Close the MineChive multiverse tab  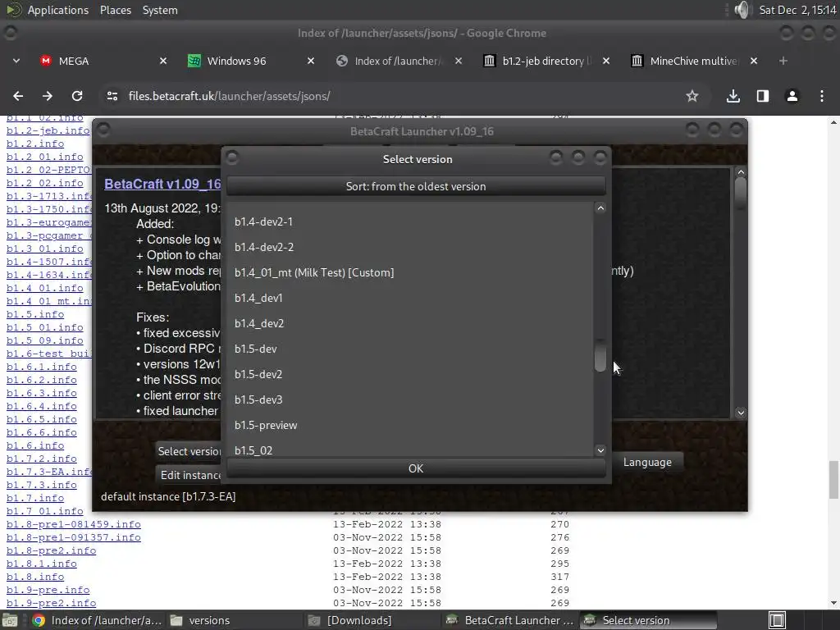coord(754,61)
